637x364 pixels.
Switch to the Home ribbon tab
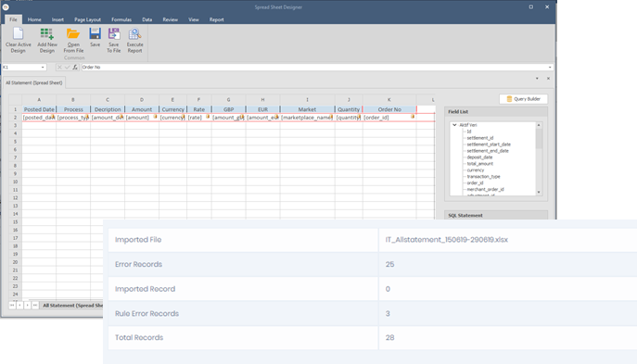pos(34,19)
